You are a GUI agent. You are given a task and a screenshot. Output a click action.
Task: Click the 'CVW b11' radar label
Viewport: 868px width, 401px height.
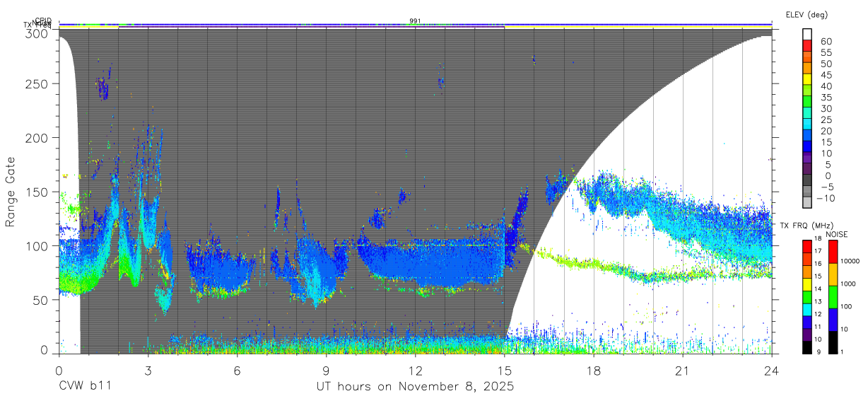84,388
